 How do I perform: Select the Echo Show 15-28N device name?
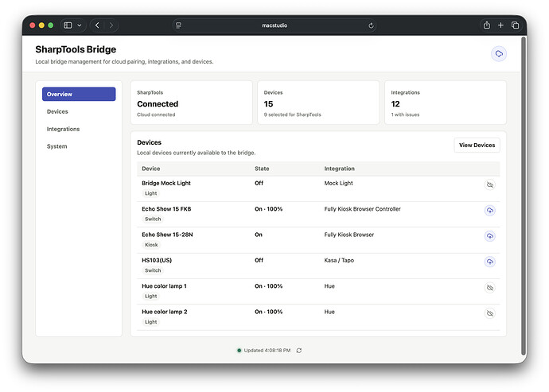tap(167, 235)
